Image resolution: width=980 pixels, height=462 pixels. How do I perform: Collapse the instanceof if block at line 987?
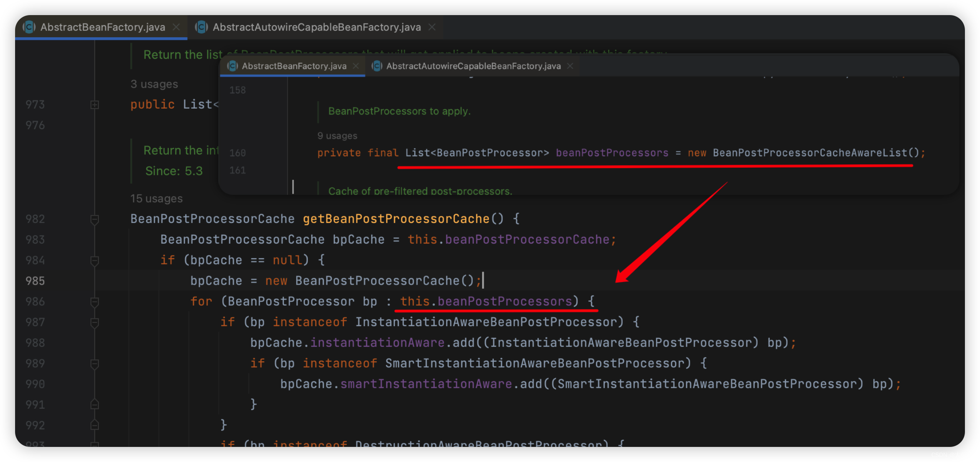click(x=95, y=322)
